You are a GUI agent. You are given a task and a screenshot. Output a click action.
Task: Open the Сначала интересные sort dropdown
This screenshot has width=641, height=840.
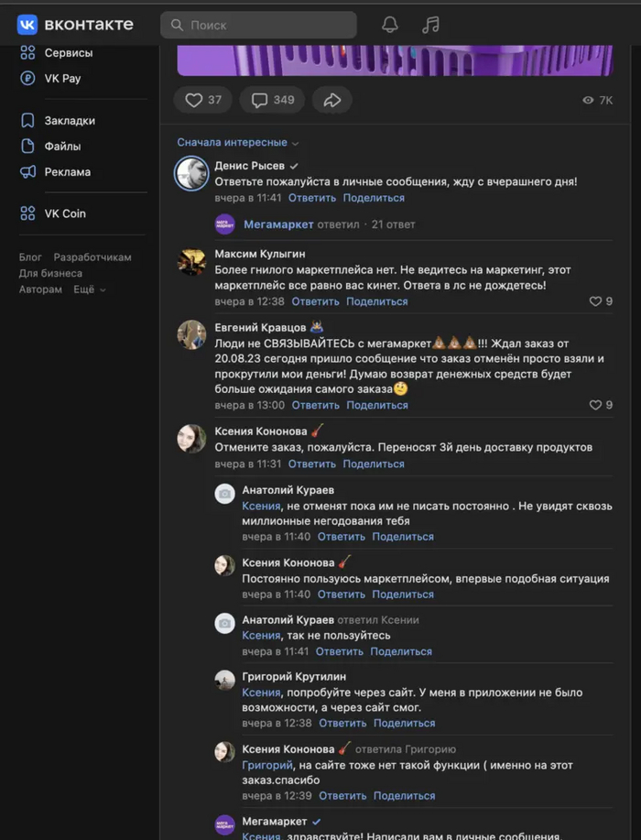pyautogui.click(x=238, y=143)
